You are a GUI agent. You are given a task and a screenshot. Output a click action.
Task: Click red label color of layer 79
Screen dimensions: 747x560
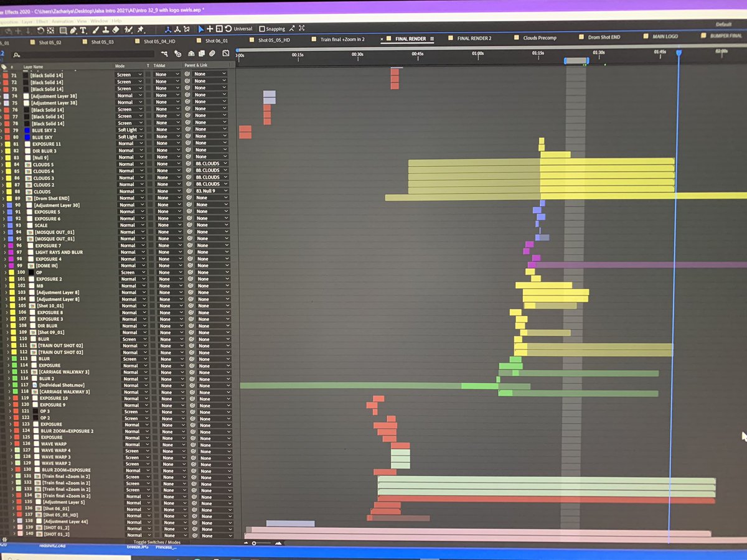6,130
